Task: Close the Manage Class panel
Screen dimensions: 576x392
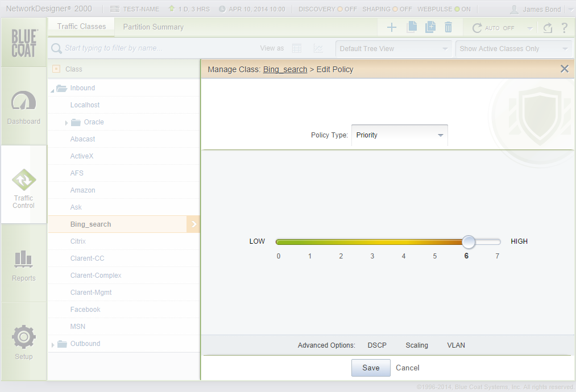Action: pyautogui.click(x=565, y=69)
